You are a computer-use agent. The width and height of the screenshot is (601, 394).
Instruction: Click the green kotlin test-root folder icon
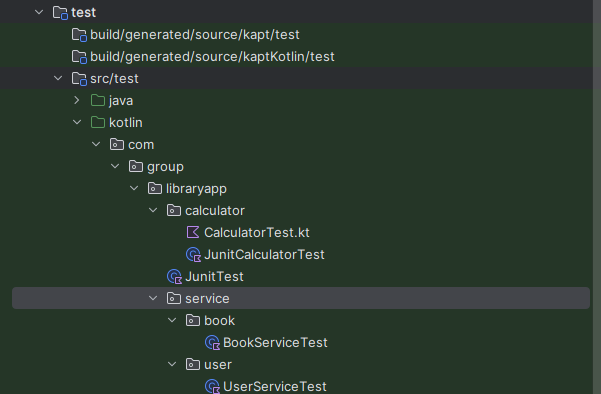98,122
